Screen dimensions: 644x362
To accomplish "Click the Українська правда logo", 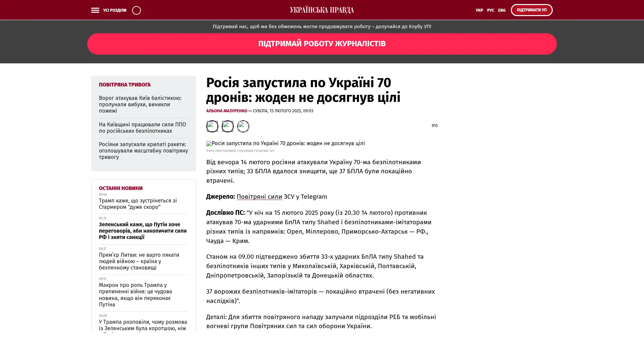I will pos(322,10).
